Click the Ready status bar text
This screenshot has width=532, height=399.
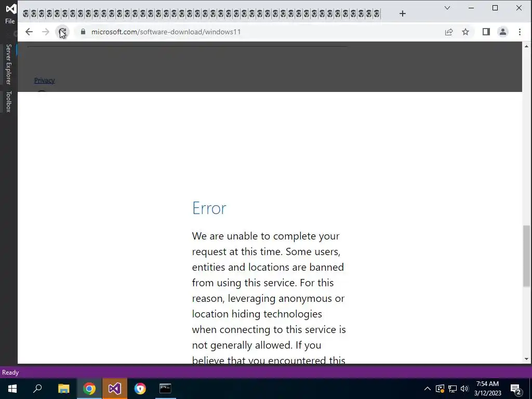[10, 373]
